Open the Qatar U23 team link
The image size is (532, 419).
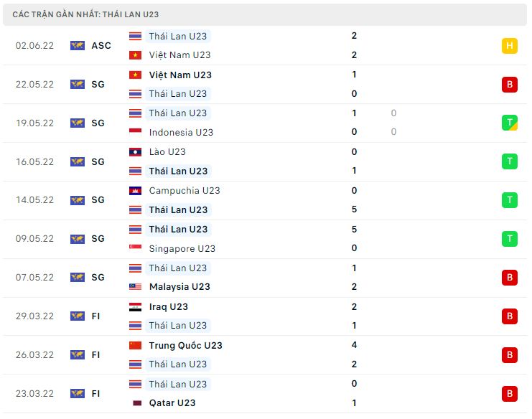click(172, 403)
